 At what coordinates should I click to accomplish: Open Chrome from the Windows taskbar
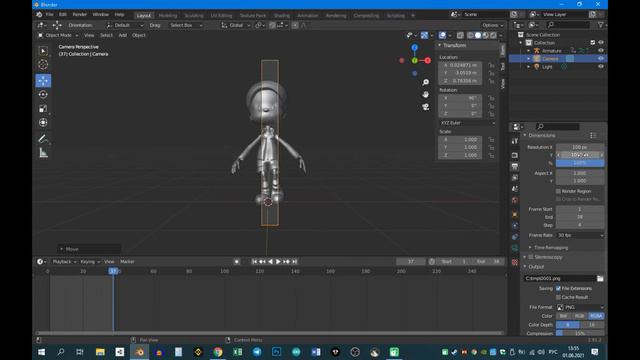(x=218, y=352)
